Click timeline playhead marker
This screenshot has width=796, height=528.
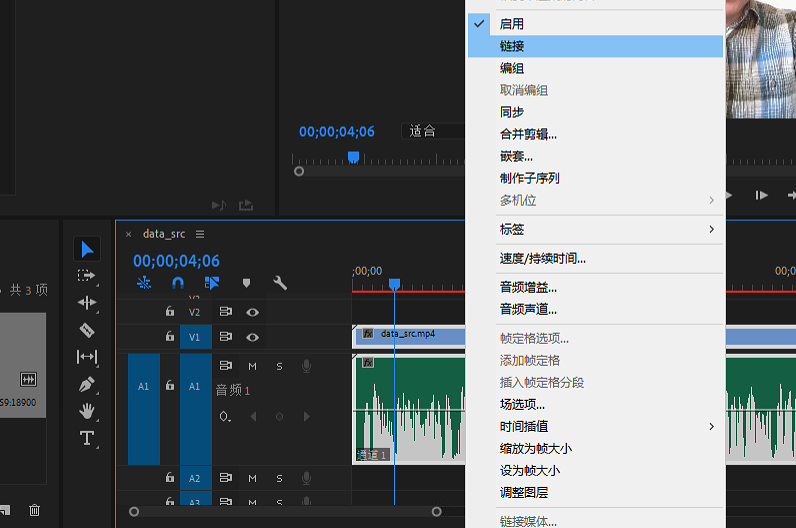point(394,284)
